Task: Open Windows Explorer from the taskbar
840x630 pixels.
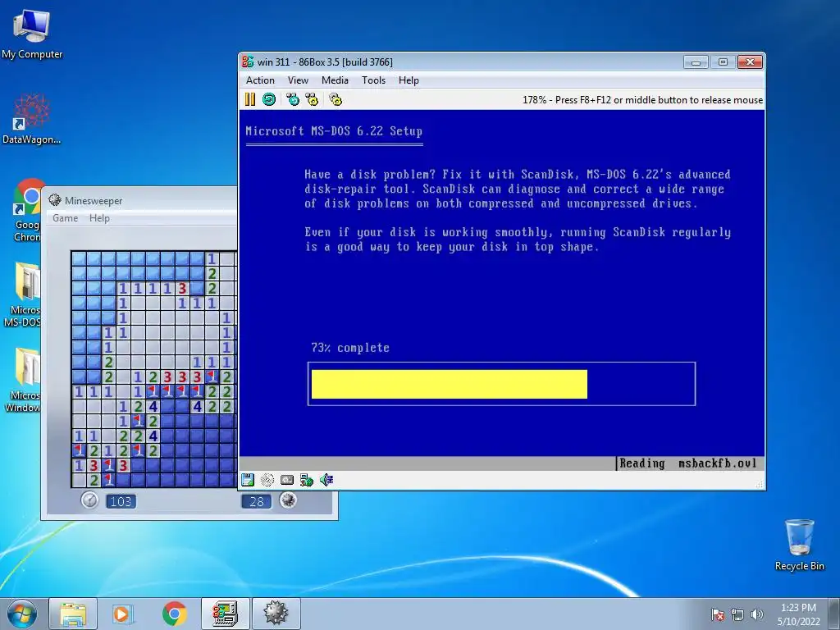Action: click(x=73, y=614)
